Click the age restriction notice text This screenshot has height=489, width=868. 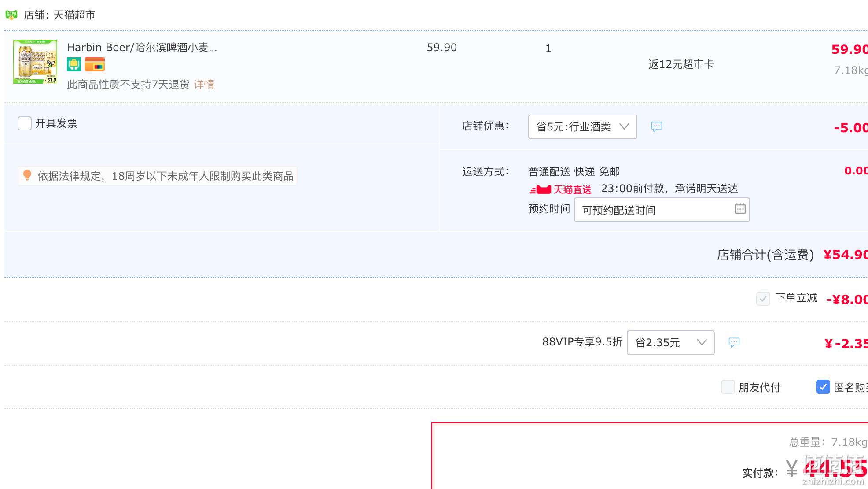pyautogui.click(x=166, y=176)
